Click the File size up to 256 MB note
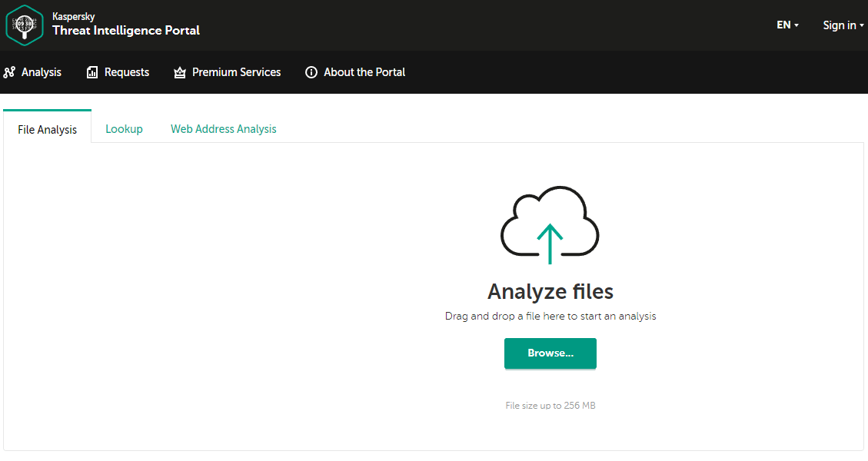 [550, 406]
